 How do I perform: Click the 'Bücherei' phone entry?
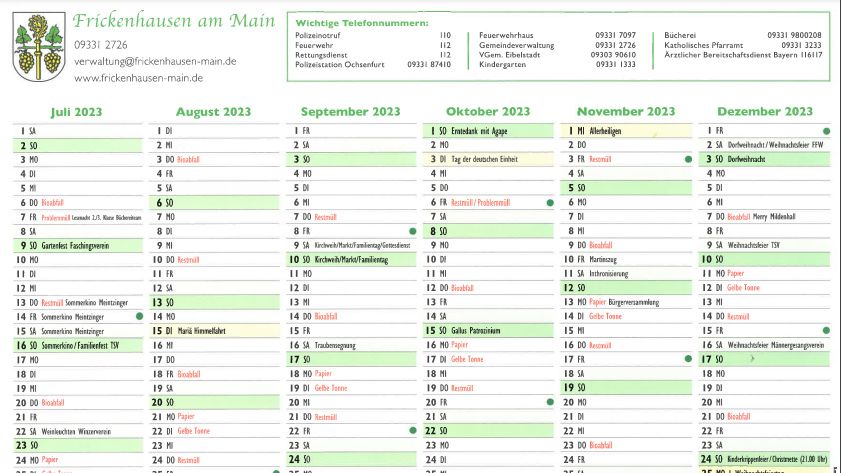point(680,35)
